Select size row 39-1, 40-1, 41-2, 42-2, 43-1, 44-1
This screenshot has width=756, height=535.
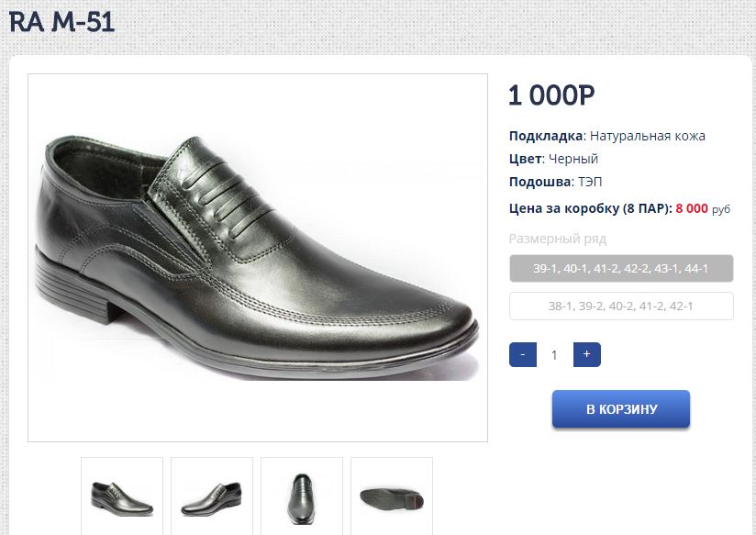point(621,268)
